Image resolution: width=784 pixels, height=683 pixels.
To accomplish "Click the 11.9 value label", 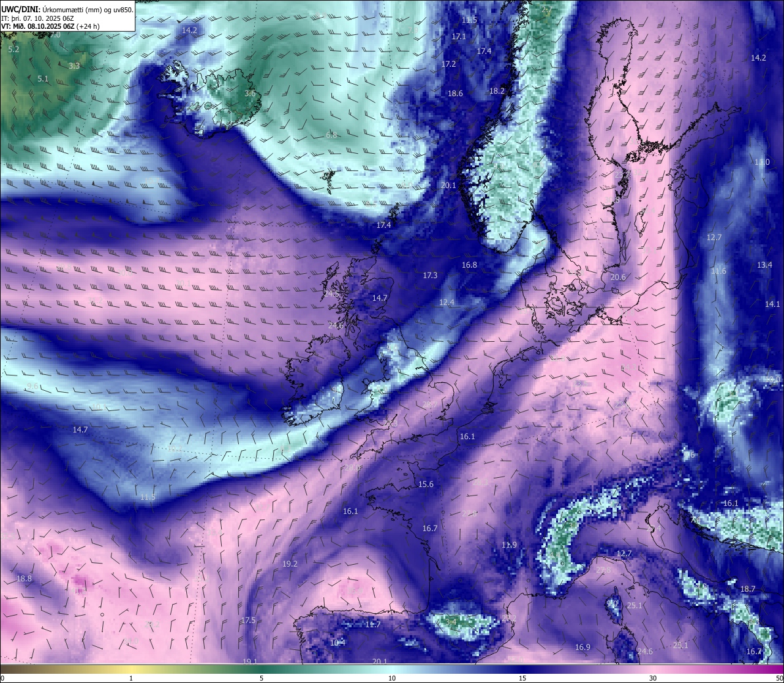I will 509,545.
